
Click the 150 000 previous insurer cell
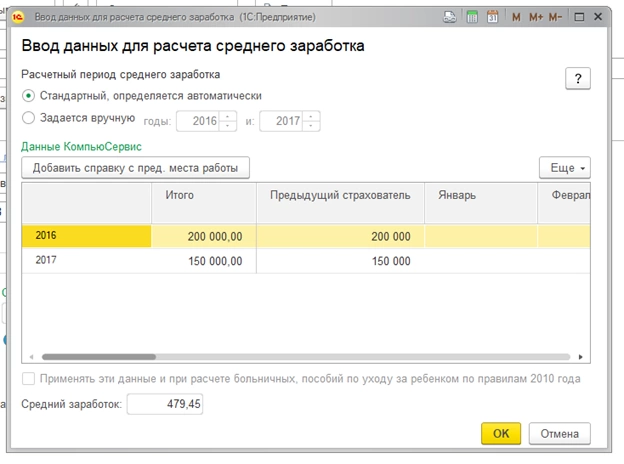pyautogui.click(x=340, y=261)
